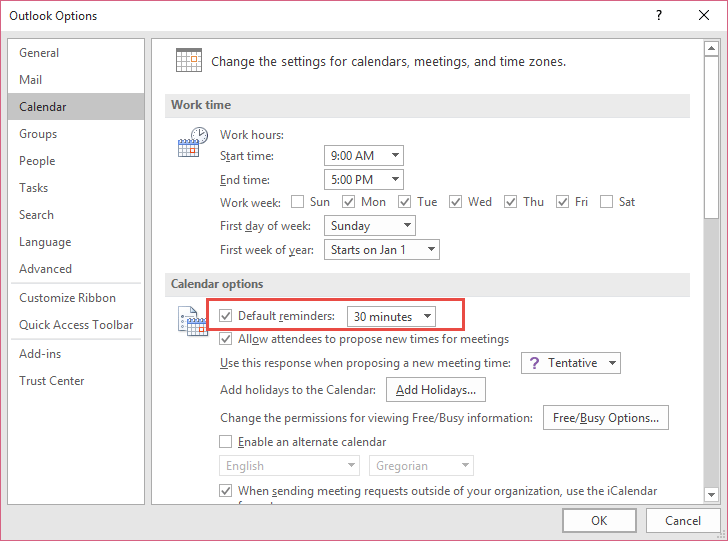Open the Tentative response dropdown
The width and height of the screenshot is (728, 541).
point(571,363)
